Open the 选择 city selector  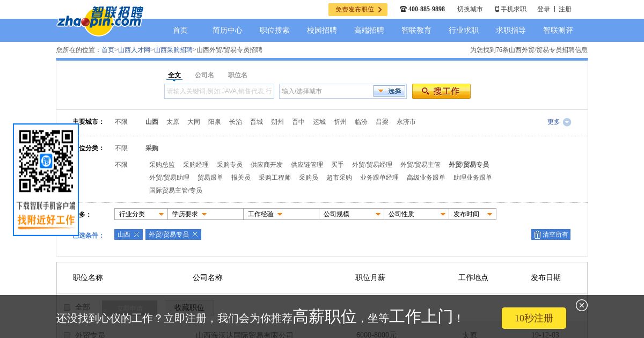pyautogui.click(x=389, y=91)
